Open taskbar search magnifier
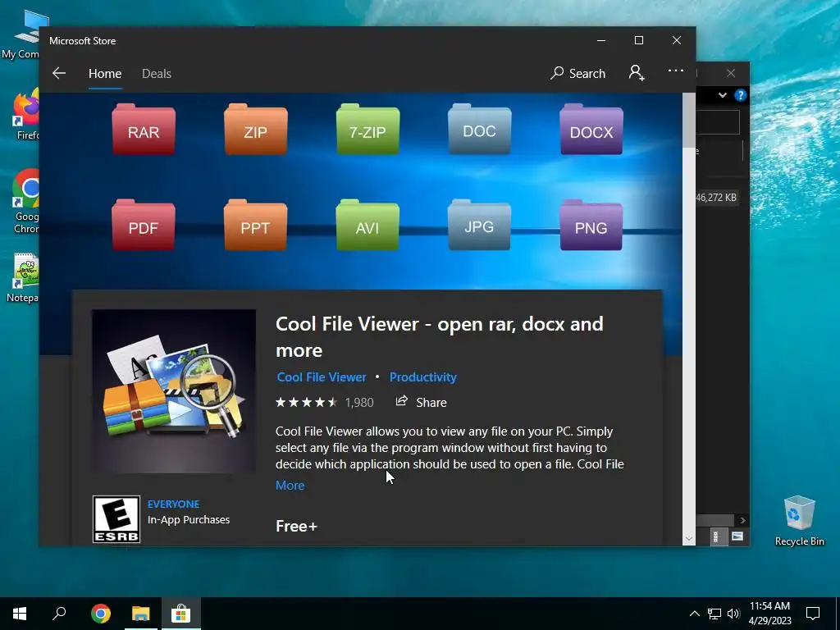The width and height of the screenshot is (840, 630). pyautogui.click(x=59, y=614)
